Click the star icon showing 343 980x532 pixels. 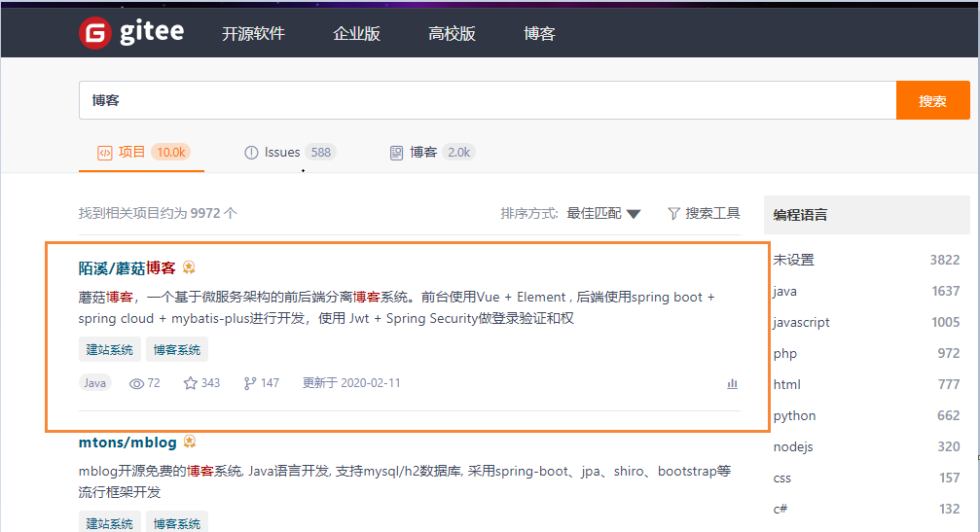pyautogui.click(x=190, y=383)
